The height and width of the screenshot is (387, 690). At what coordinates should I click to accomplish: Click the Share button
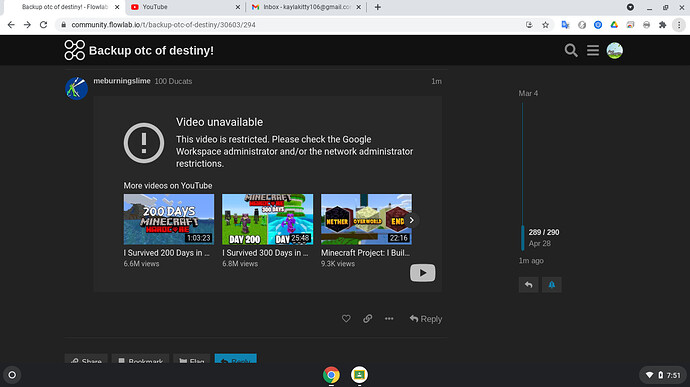pyautogui.click(x=86, y=359)
